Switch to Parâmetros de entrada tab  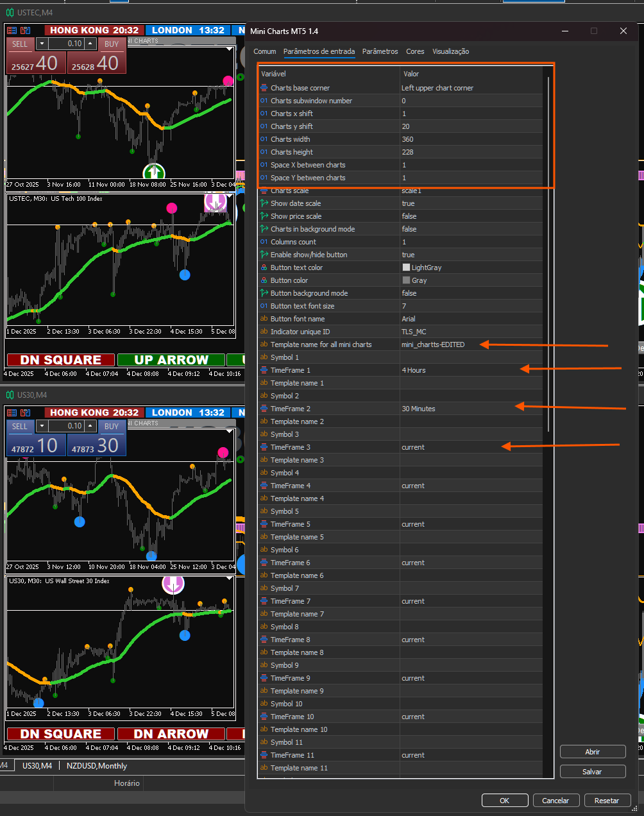click(319, 51)
